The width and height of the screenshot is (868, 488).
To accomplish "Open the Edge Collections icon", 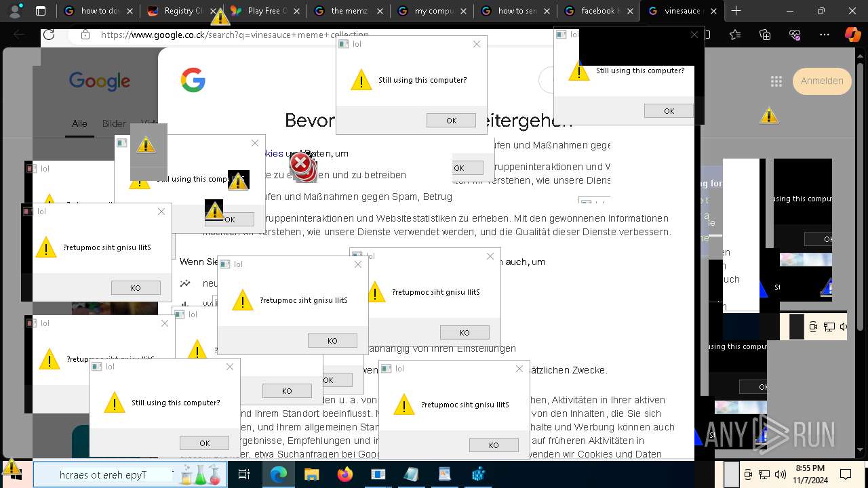I will point(765,35).
